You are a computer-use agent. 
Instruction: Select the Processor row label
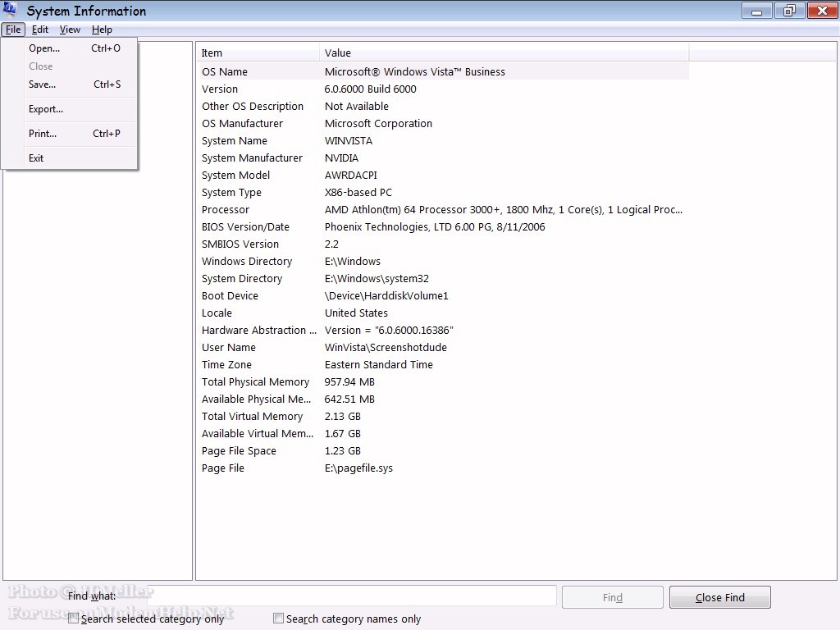coord(226,209)
